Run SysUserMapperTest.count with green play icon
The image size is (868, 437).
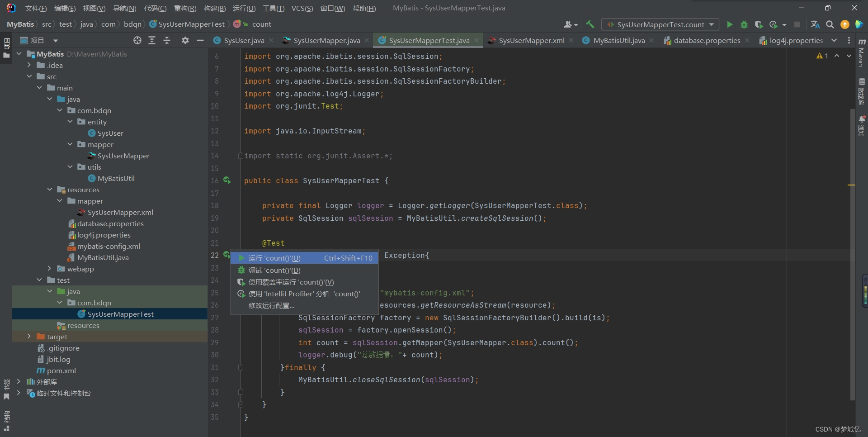pyautogui.click(x=729, y=24)
